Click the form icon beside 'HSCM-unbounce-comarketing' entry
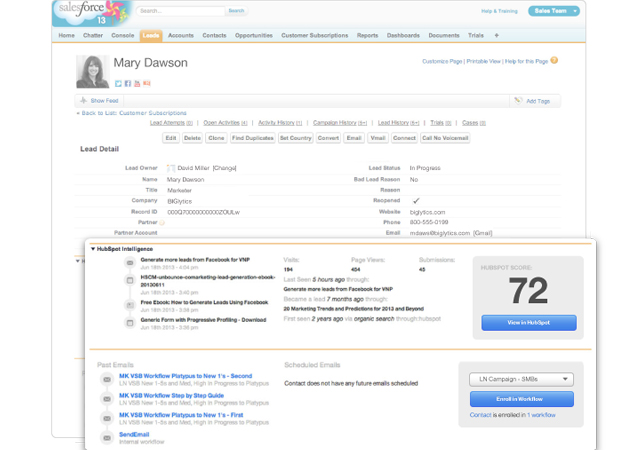This screenshot has width=640, height=450. (130, 280)
